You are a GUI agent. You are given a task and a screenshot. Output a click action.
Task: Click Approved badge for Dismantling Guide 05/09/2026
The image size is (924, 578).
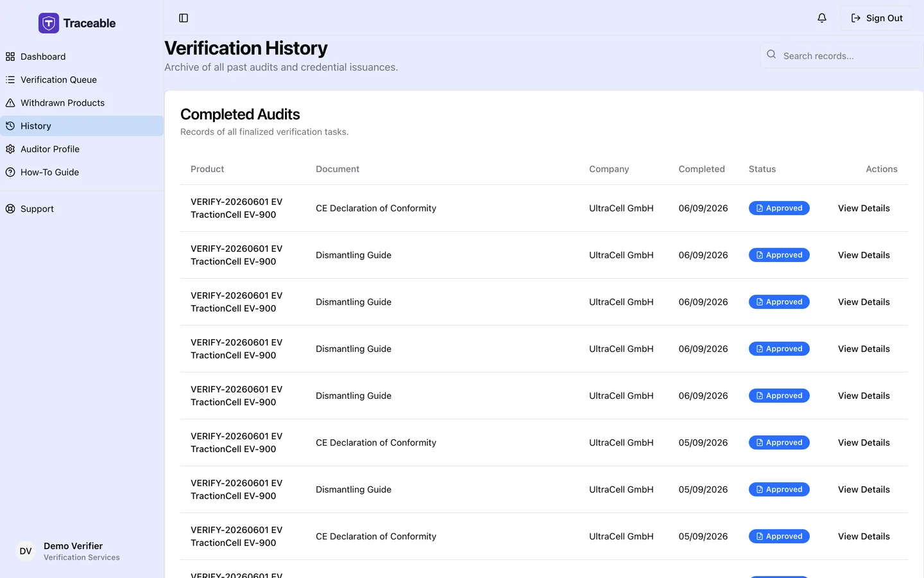click(x=779, y=489)
